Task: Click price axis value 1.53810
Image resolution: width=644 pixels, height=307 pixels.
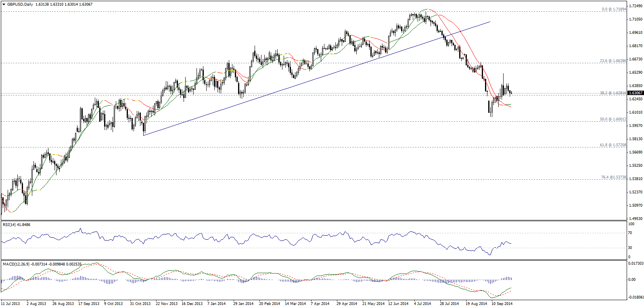Action: tap(636, 179)
